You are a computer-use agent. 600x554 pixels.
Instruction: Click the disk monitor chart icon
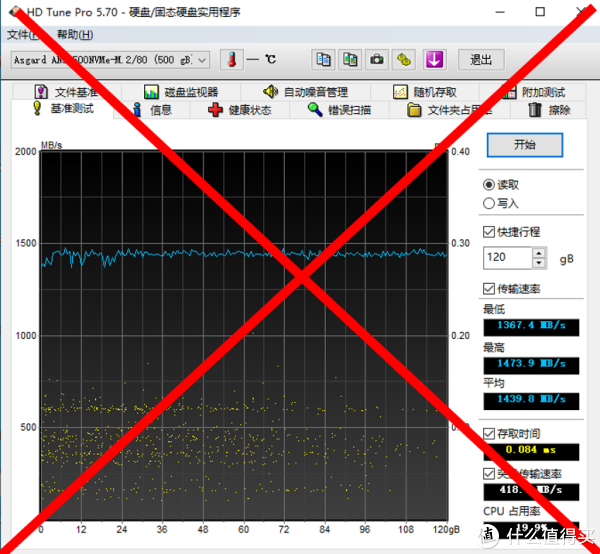pos(151,92)
